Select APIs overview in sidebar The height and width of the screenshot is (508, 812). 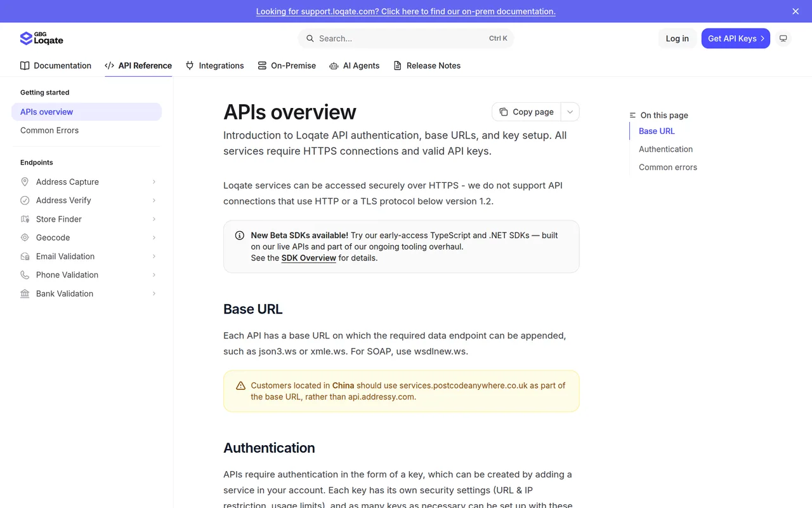pos(86,112)
